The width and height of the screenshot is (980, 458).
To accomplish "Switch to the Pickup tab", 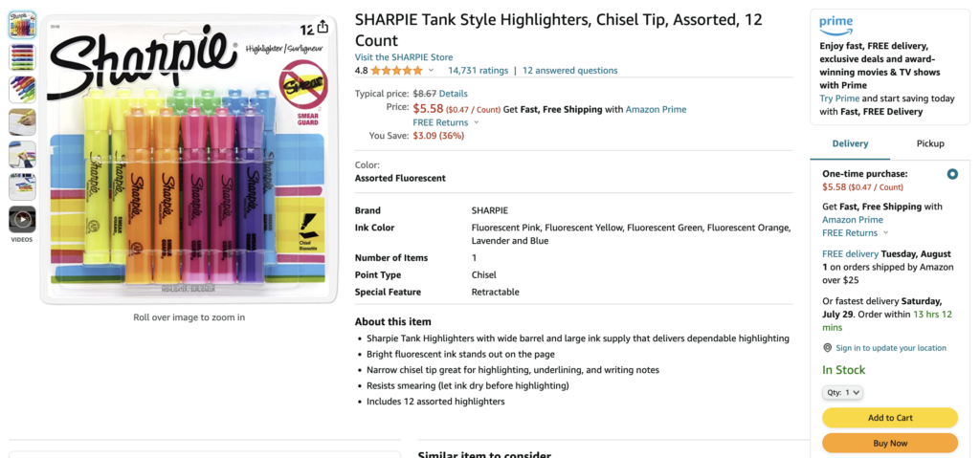I will coord(930,143).
